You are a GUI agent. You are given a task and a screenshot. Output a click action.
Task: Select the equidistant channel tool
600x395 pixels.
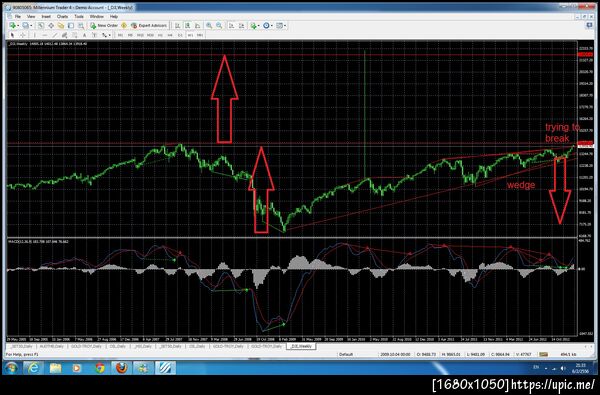[64, 35]
